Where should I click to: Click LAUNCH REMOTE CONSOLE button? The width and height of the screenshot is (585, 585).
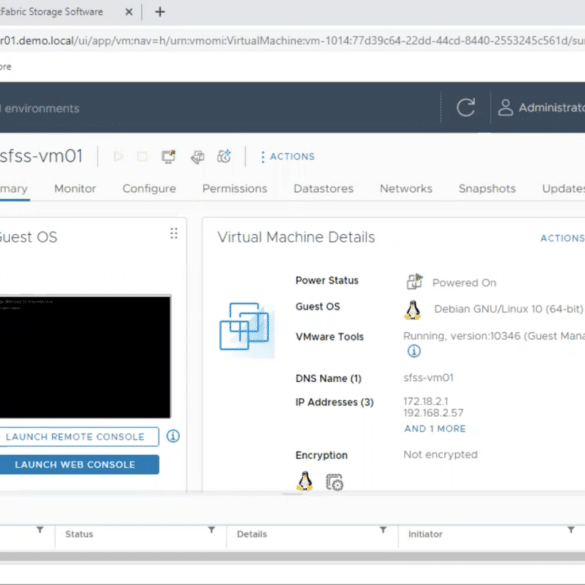[79, 437]
